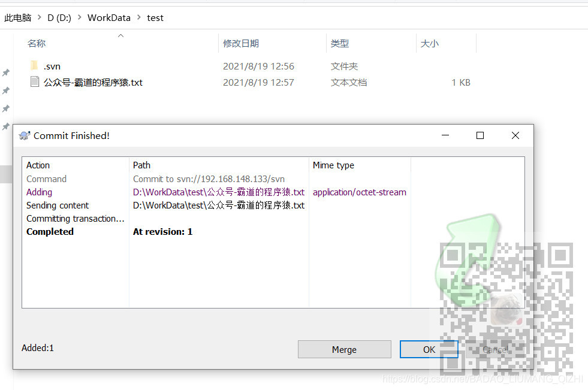This screenshot has height=390, width=588.
Task: Click the text document icon beside 公众号-霸道的程序猿.txt
Action: tap(34, 82)
